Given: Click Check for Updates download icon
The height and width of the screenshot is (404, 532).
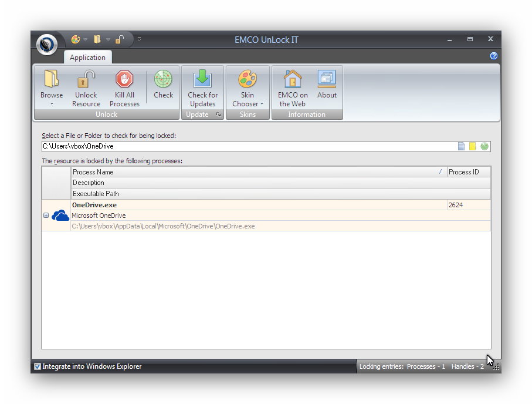Looking at the screenshot, I should 202,79.
